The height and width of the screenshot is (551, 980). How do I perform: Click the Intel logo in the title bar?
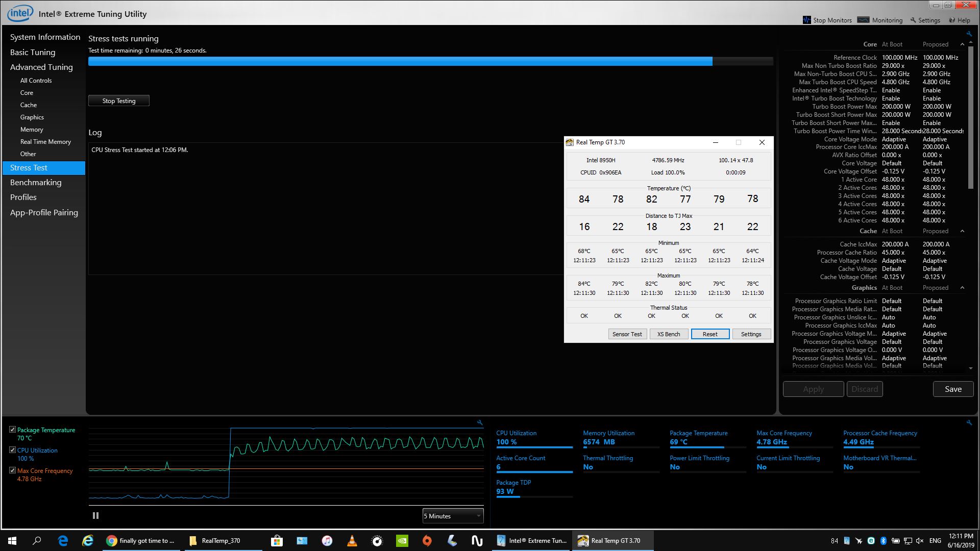point(20,13)
